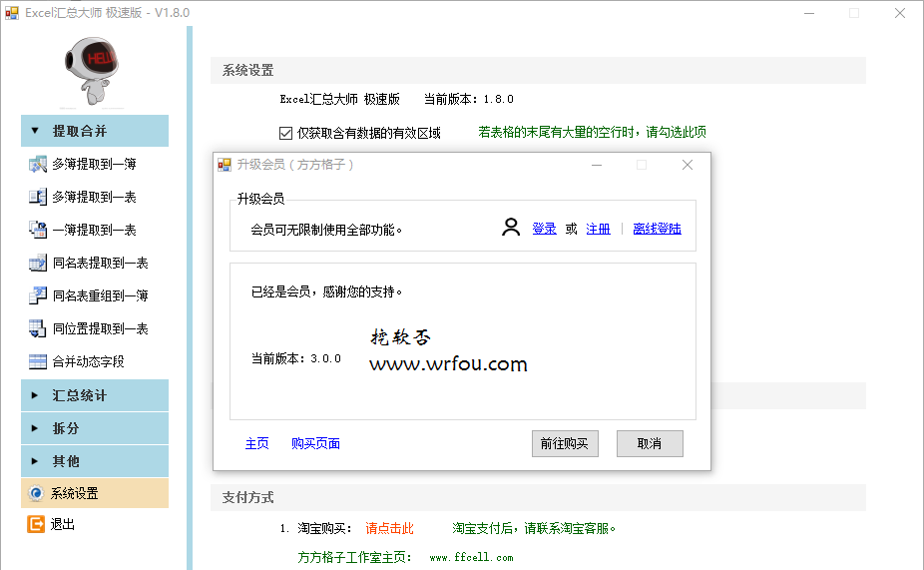Click www.ffcell.com homepage link

coord(471,557)
